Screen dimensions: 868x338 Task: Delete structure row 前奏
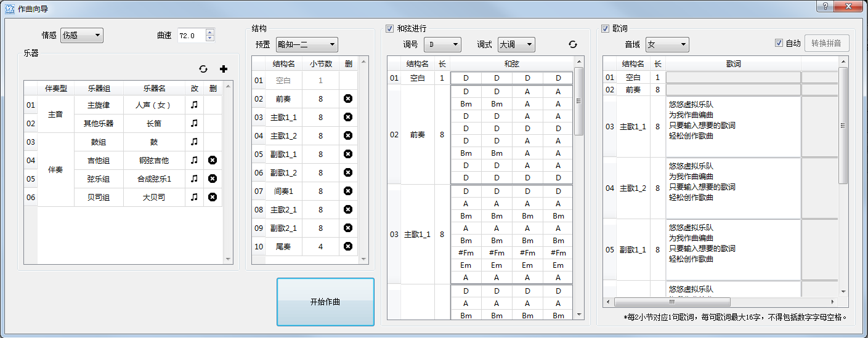348,99
